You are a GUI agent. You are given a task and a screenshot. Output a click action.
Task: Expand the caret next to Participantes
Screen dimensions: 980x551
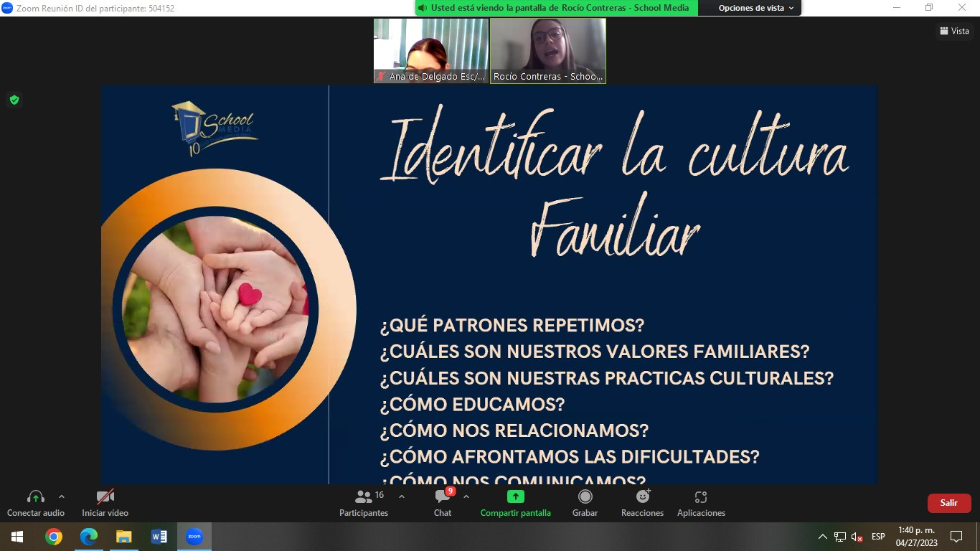(402, 496)
